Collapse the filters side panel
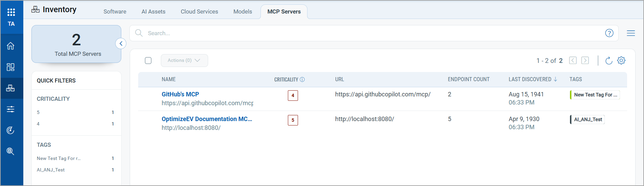Screen dimensions: 644x186 [x=121, y=44]
